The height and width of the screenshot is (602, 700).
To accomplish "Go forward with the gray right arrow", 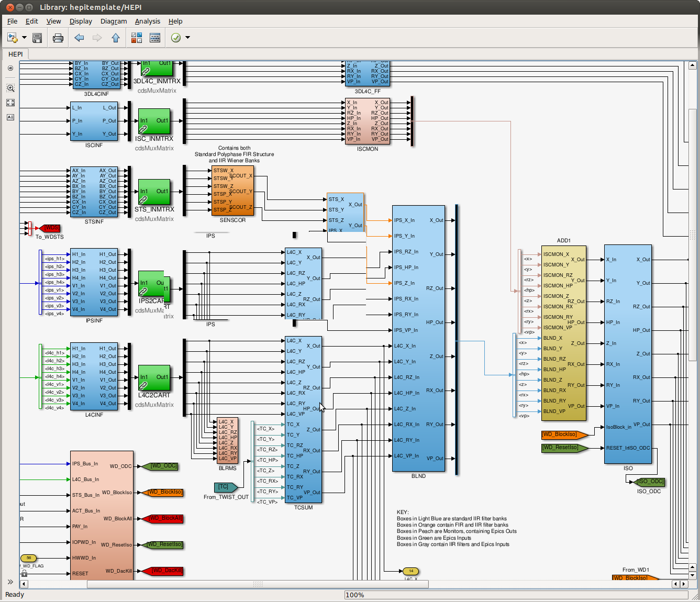I will click(97, 38).
